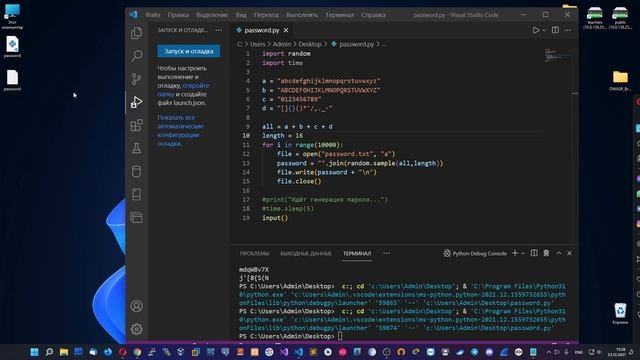
Task: Select the Recycle Bin desktop icon
Action: [x=620, y=313]
